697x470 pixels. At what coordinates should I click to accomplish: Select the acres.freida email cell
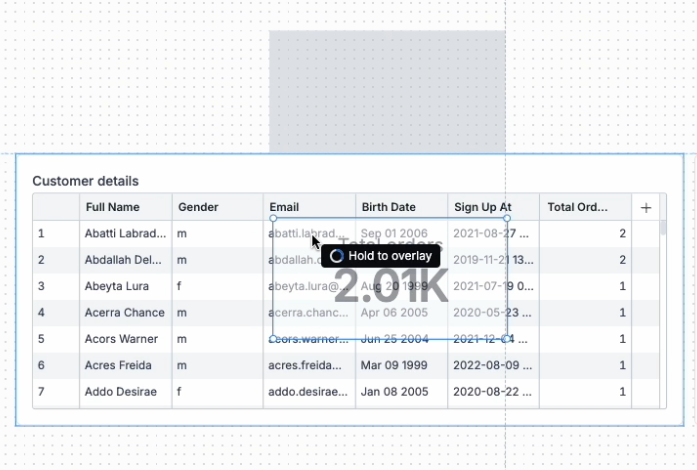pyautogui.click(x=308, y=365)
